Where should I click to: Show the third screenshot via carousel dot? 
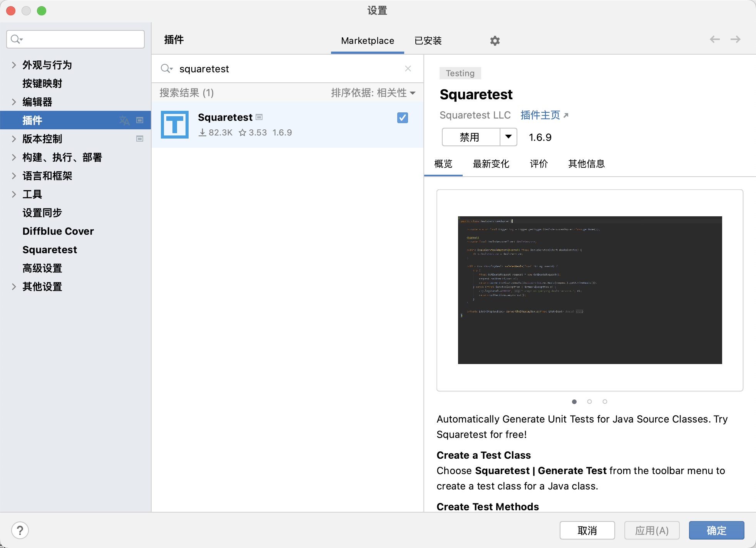click(x=605, y=402)
